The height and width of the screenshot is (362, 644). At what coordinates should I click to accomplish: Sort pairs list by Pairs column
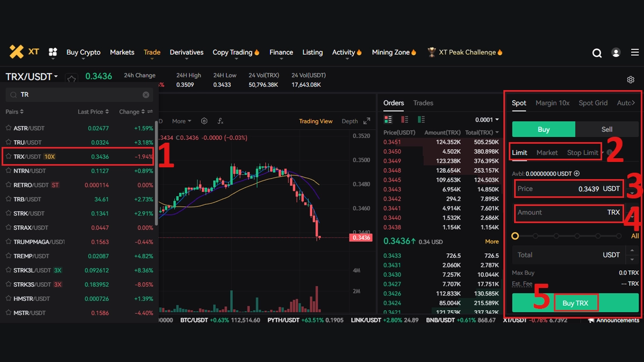click(x=14, y=112)
